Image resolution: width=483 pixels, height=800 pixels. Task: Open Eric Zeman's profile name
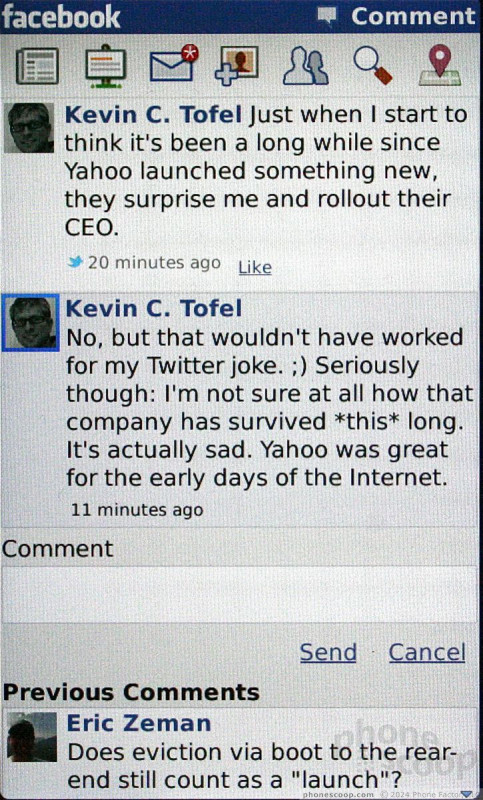[x=139, y=723]
